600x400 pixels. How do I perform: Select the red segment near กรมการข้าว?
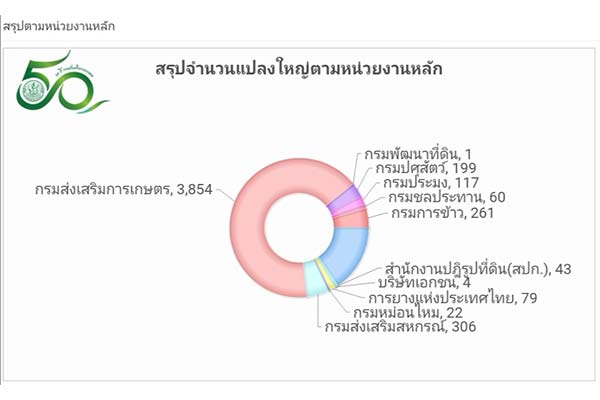(351, 220)
